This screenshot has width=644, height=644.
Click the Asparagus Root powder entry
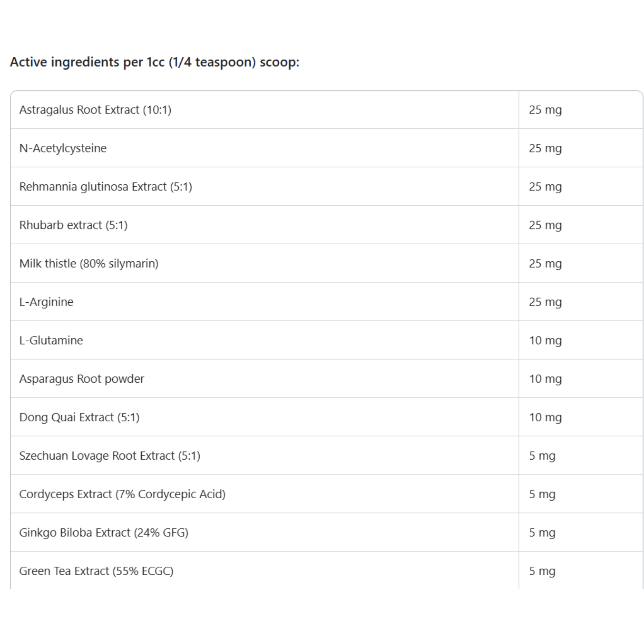(x=82, y=379)
